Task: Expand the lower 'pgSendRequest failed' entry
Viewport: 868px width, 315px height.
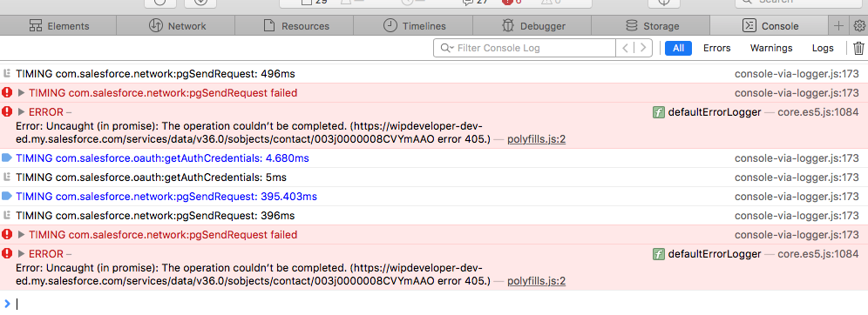Action: tap(22, 235)
